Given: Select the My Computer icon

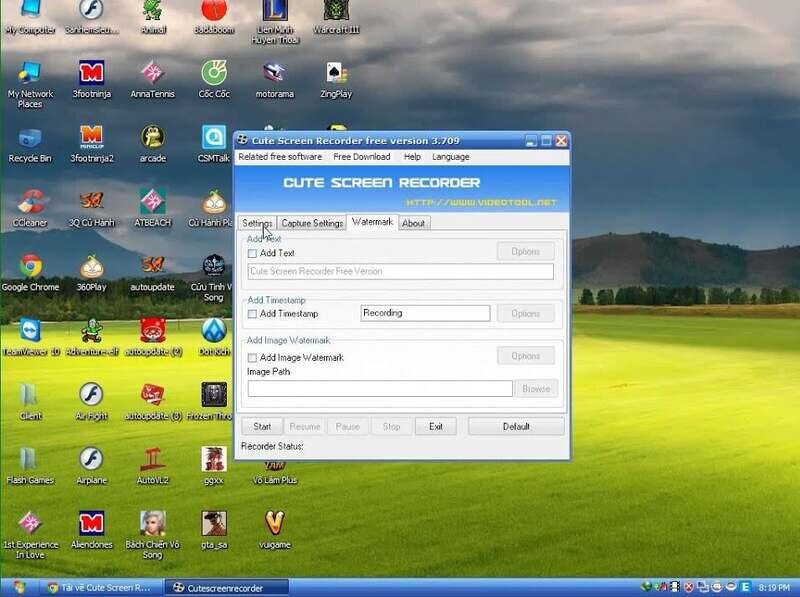Looking at the screenshot, I should point(30,12).
